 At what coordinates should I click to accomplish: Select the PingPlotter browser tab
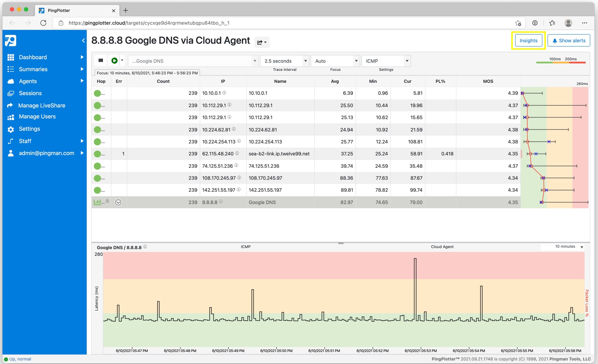[x=77, y=11]
